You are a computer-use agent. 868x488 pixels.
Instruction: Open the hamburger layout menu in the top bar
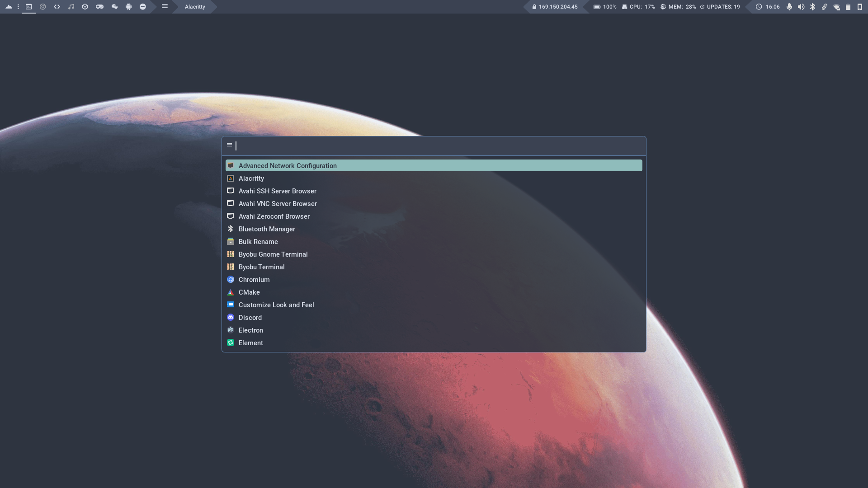pyautogui.click(x=165, y=6)
